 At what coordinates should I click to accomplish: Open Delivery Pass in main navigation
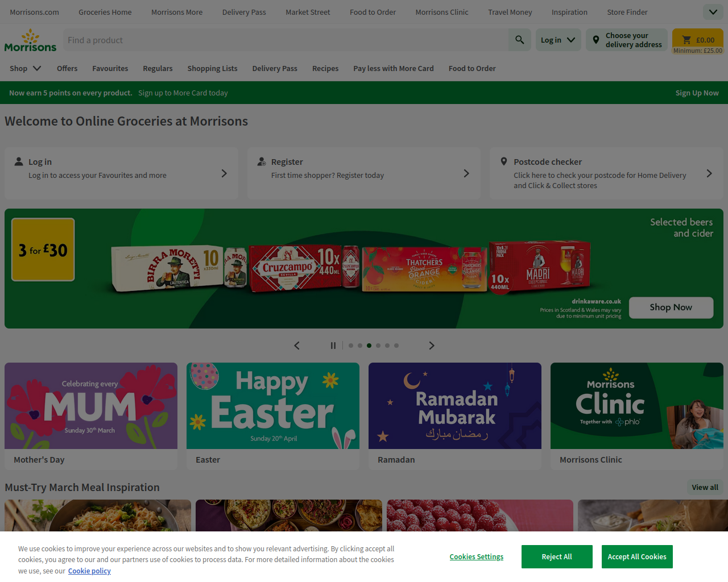(x=275, y=68)
